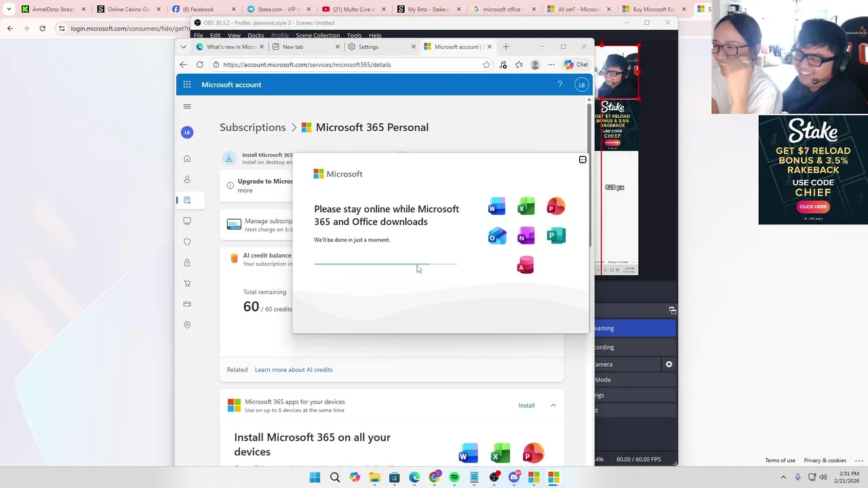Click the Install Microsoft 365 download card
This screenshot has width=868, height=488.
(x=256, y=159)
